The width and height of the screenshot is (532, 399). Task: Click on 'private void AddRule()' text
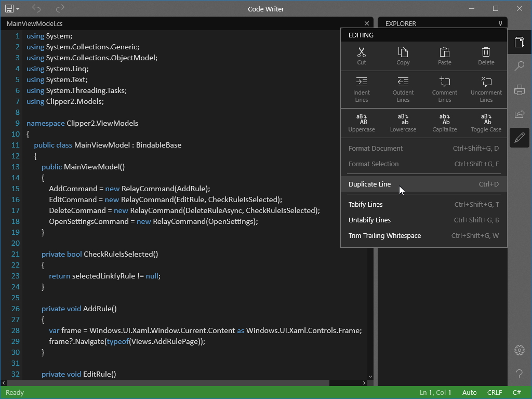click(x=79, y=309)
